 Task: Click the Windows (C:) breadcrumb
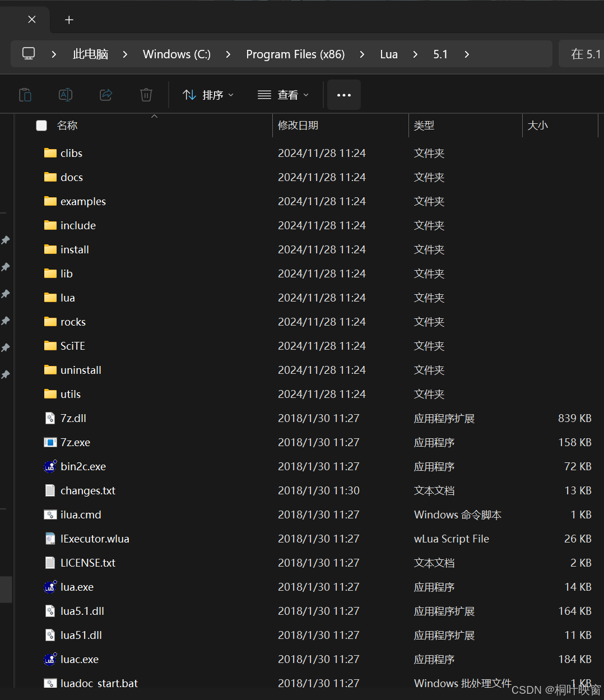click(x=176, y=54)
